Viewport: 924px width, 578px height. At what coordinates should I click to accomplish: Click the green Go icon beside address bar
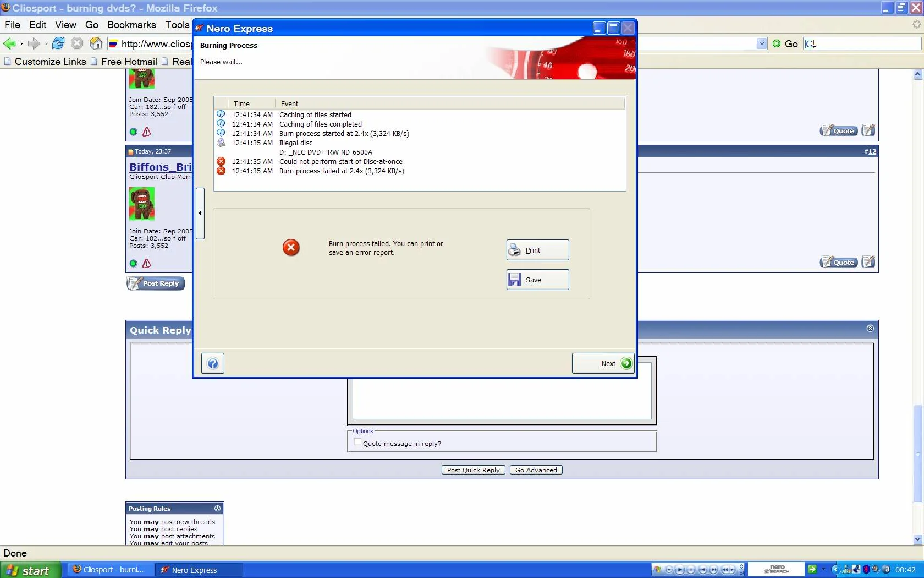coord(777,43)
